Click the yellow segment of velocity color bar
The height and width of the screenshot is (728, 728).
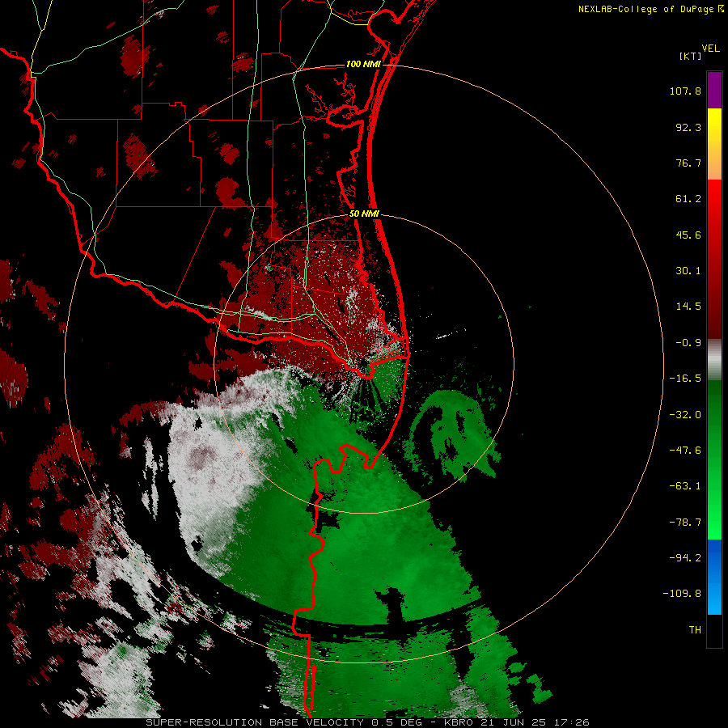pos(714,144)
